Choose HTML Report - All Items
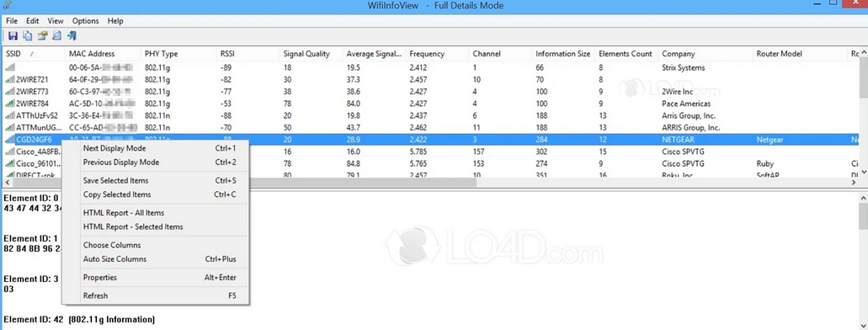Screen dimensions: 868x330 (x=156, y=213)
